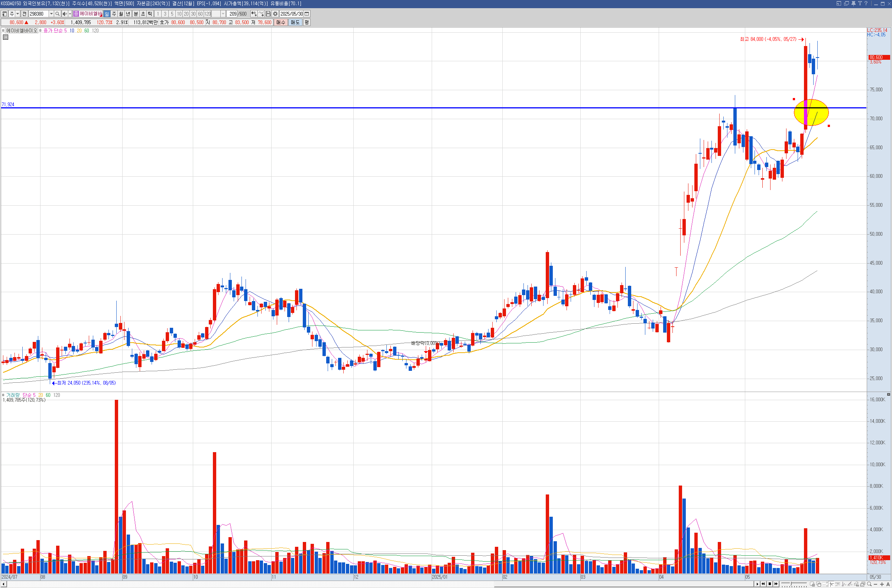Open chart settings gear icon
Viewport: 892px width, 588px height.
coord(275,14)
